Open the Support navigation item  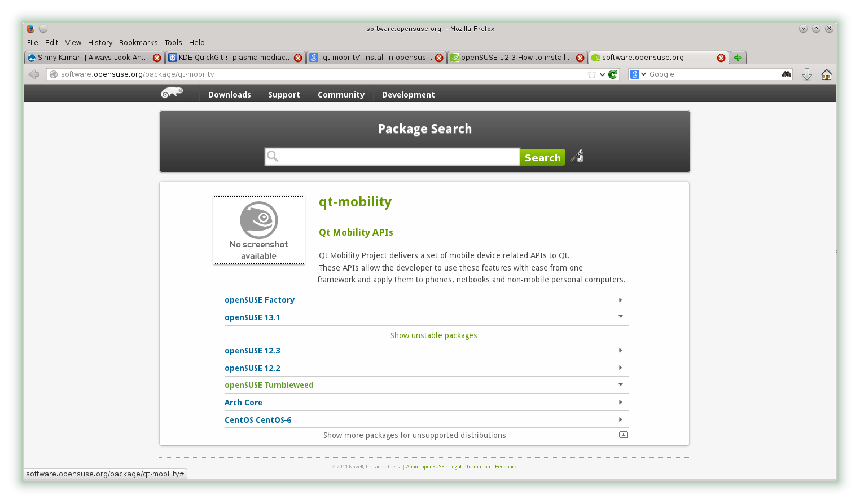pyautogui.click(x=284, y=95)
